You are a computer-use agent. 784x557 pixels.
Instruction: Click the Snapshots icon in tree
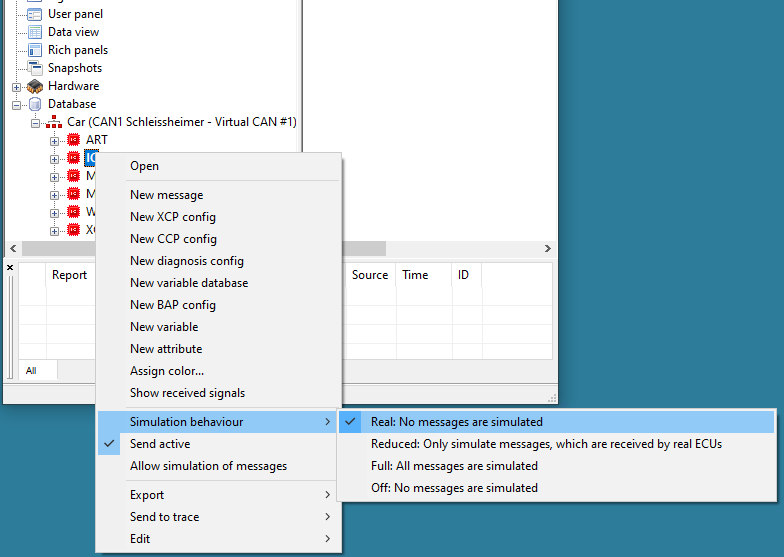click(35, 68)
